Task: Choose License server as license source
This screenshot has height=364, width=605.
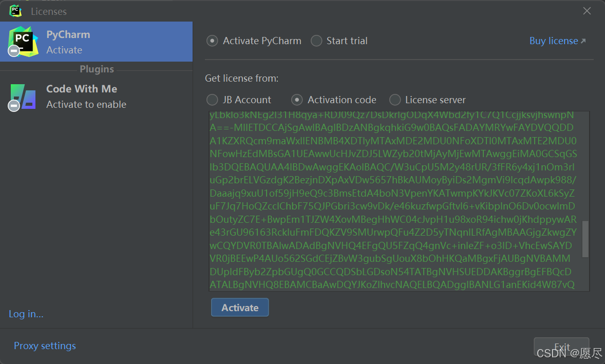Action: (x=395, y=100)
